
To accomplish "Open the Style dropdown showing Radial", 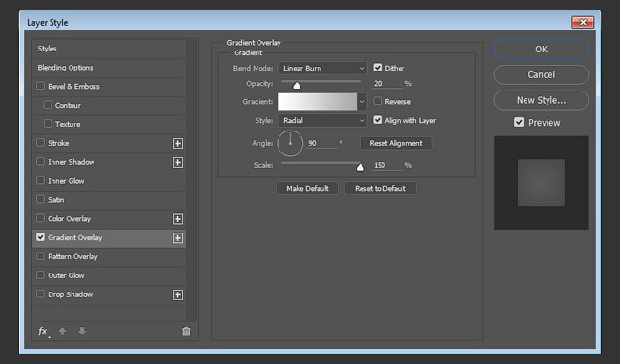I will click(x=322, y=120).
